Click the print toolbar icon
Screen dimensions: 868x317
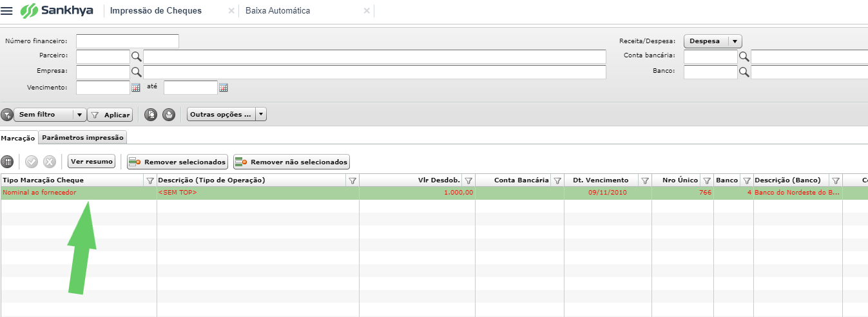[168, 115]
